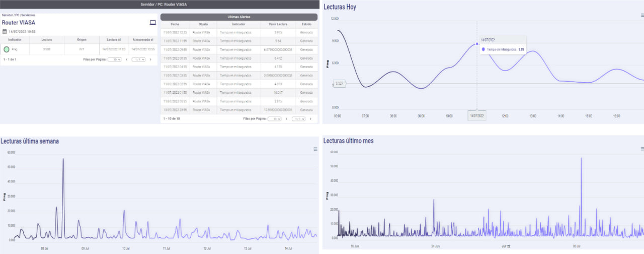
Task: Sort alerts by Fecha column header
Action: coord(175,24)
